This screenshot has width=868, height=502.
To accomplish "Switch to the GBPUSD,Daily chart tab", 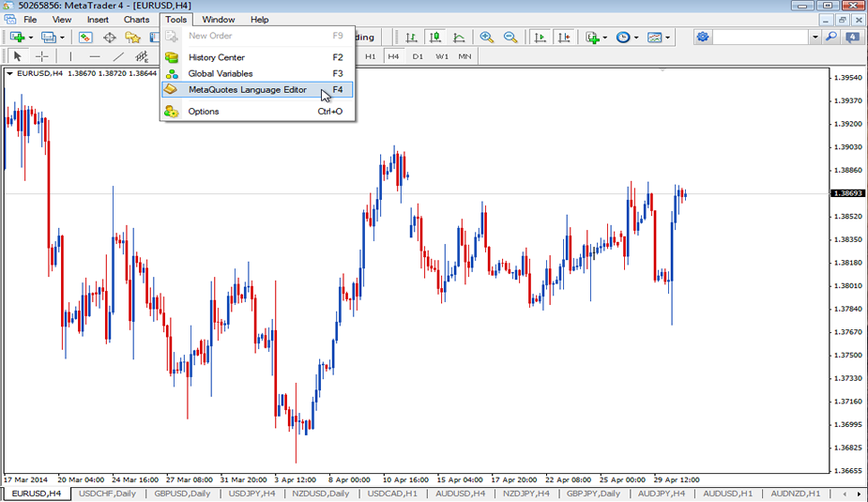I will point(182,494).
